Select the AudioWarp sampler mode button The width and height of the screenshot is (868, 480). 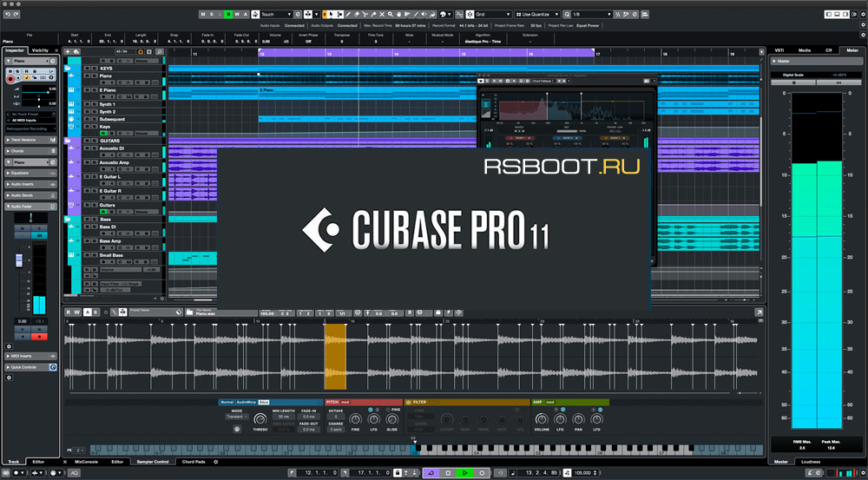pyautogui.click(x=247, y=402)
